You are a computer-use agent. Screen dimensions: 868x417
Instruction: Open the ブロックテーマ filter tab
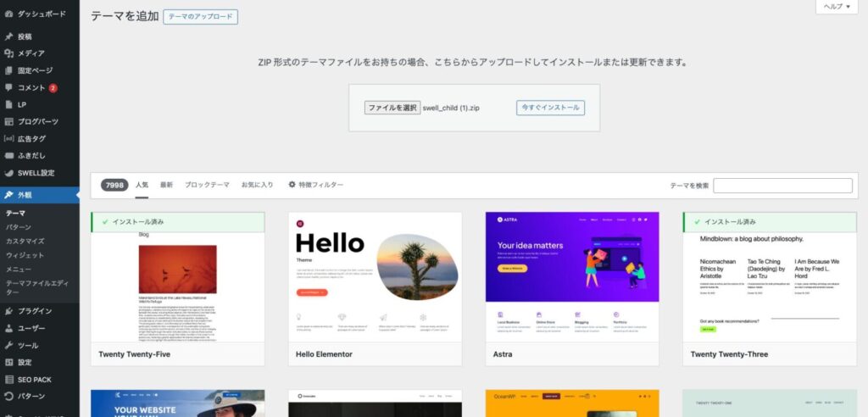point(207,185)
